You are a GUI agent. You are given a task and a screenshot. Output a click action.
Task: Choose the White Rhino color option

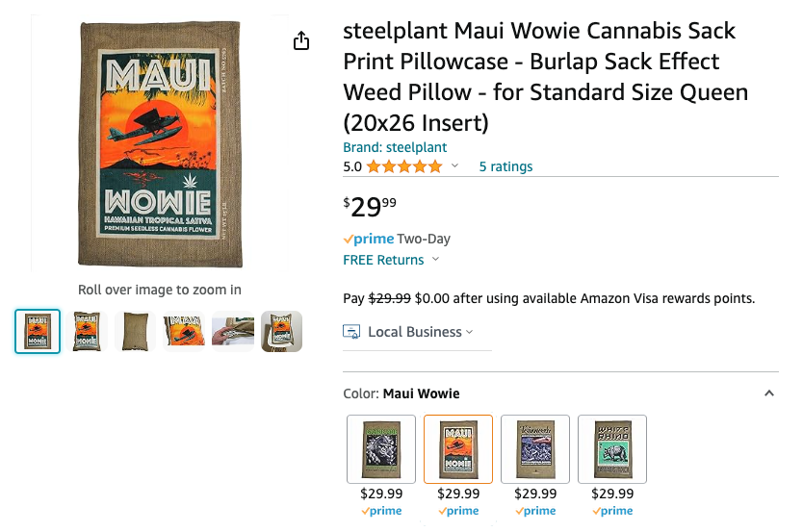pyautogui.click(x=612, y=448)
